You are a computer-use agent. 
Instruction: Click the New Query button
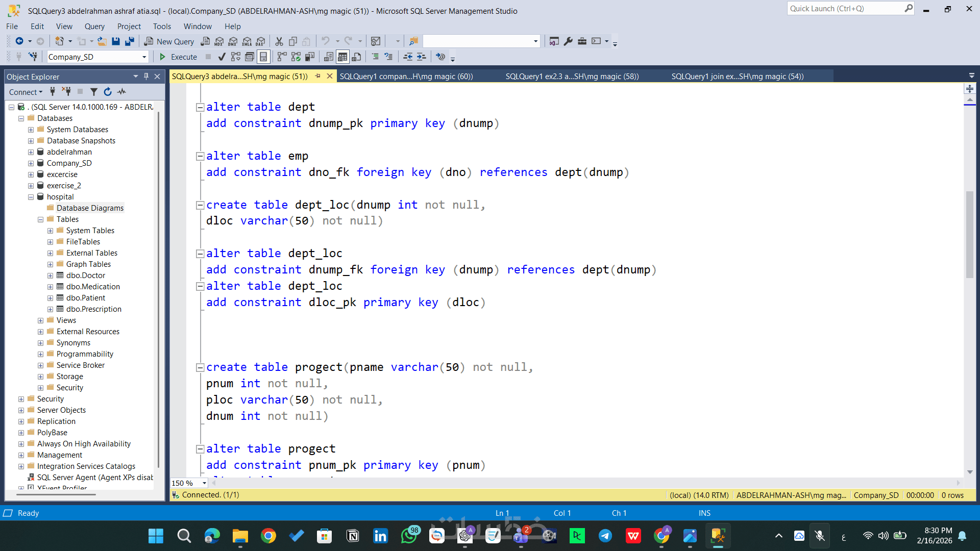169,41
